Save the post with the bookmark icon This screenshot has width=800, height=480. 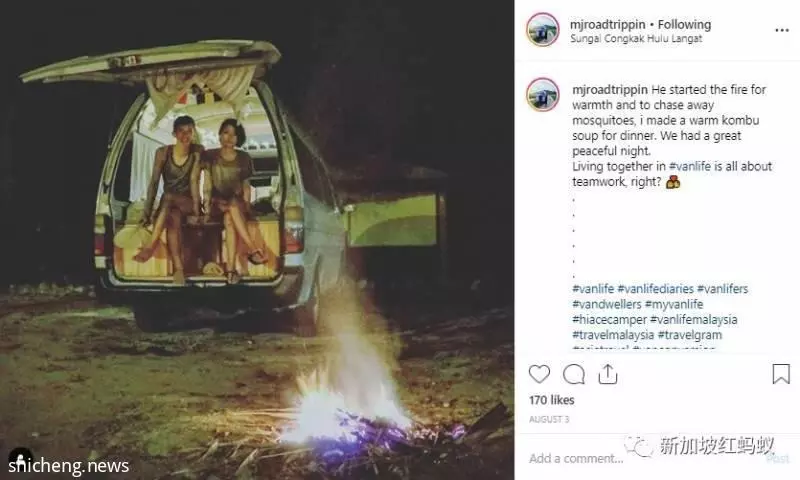781,374
